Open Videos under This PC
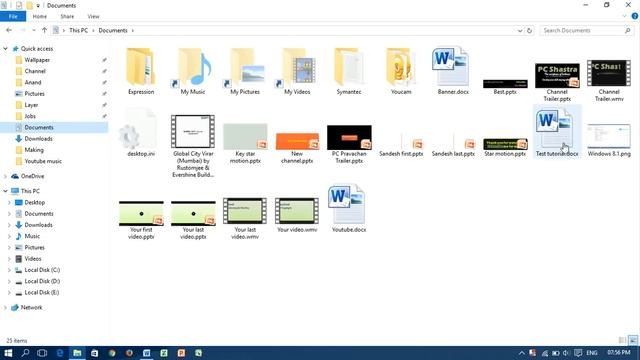Screen dimensions: 640x360 [33, 259]
